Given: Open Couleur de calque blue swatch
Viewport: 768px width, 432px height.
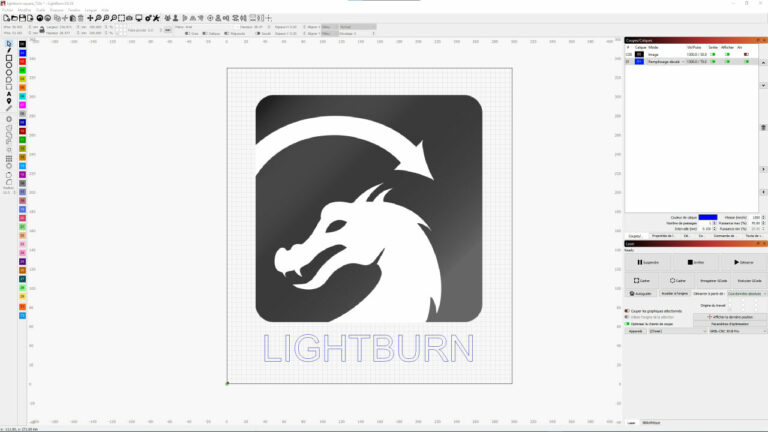Looking at the screenshot, I should pos(708,217).
